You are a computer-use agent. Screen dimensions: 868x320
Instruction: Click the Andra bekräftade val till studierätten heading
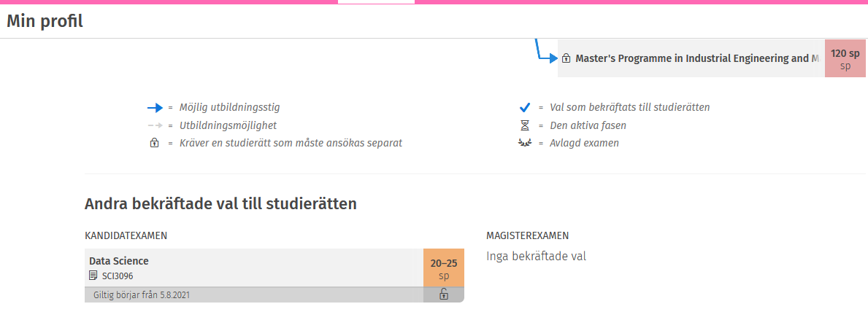pyautogui.click(x=220, y=203)
